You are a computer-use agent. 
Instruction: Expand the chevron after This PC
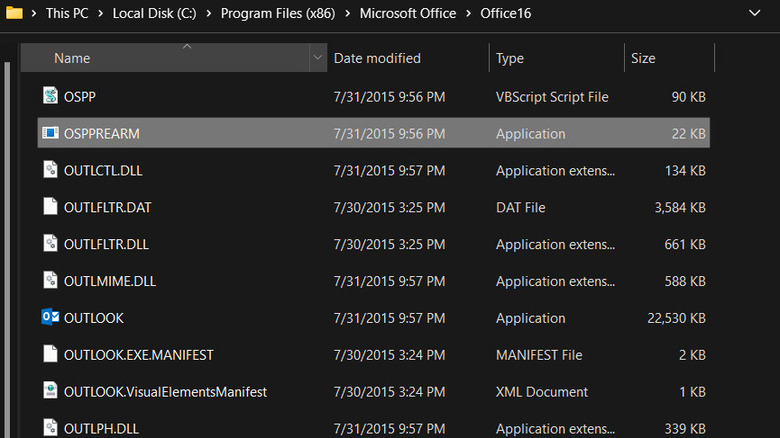point(100,13)
